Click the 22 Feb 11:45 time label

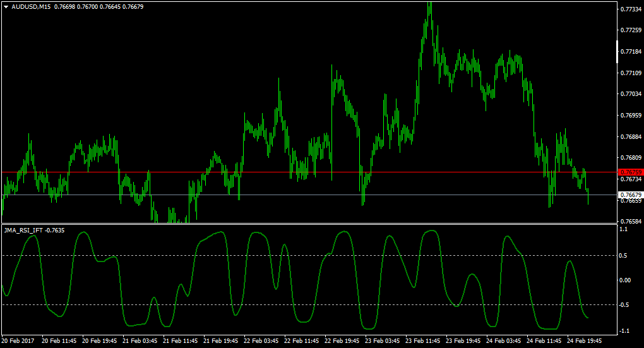click(x=301, y=340)
